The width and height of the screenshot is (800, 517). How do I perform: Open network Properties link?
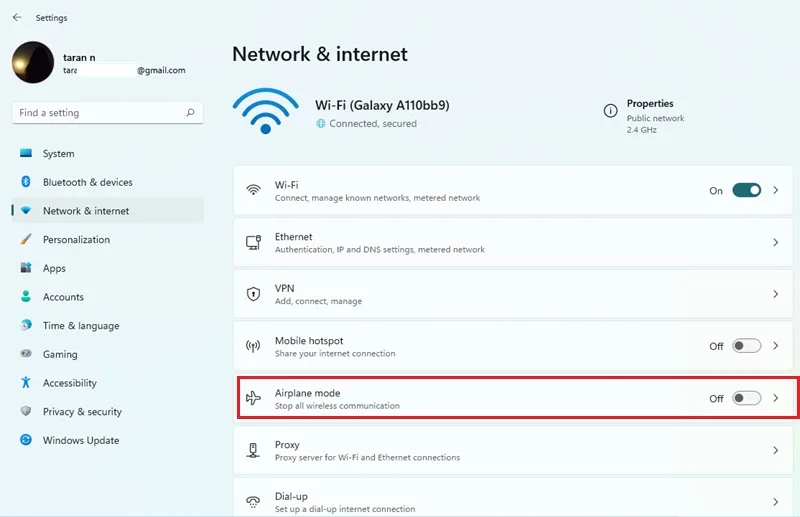[650, 103]
